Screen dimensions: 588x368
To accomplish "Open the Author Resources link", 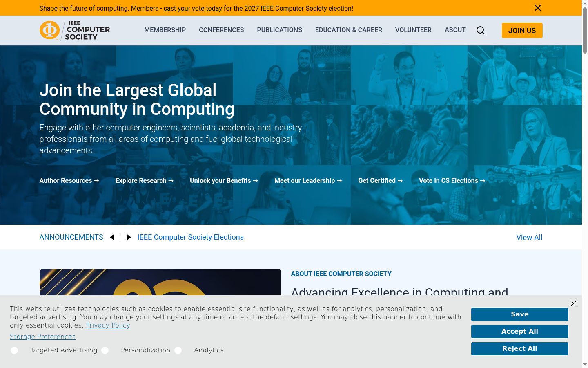I will click(x=69, y=181).
